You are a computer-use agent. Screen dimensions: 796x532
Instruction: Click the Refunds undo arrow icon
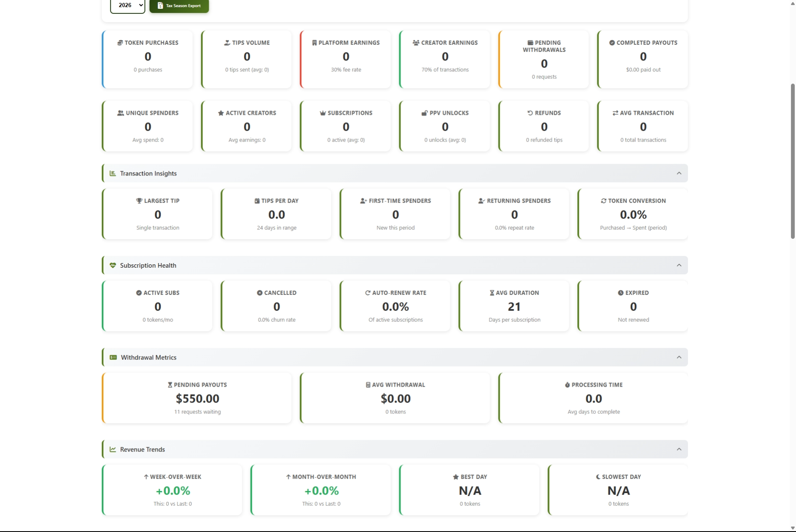click(530, 113)
